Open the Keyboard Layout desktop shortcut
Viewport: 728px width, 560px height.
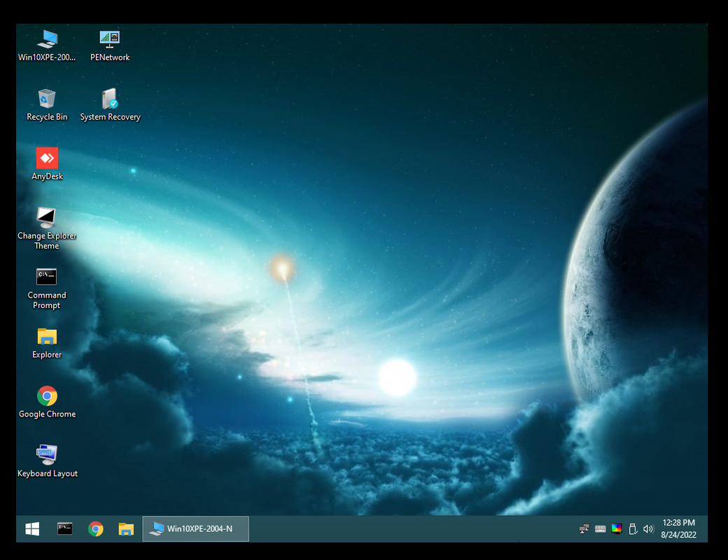pos(47,461)
